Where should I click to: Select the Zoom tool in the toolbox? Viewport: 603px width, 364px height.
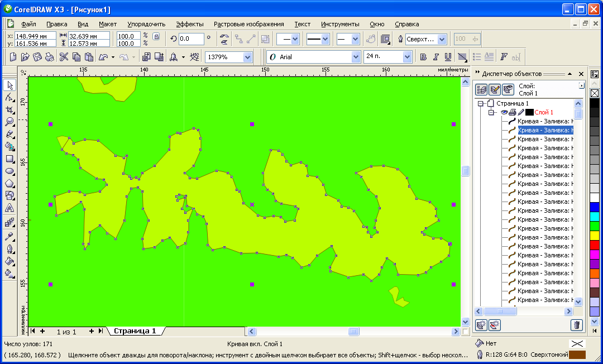[x=9, y=122]
